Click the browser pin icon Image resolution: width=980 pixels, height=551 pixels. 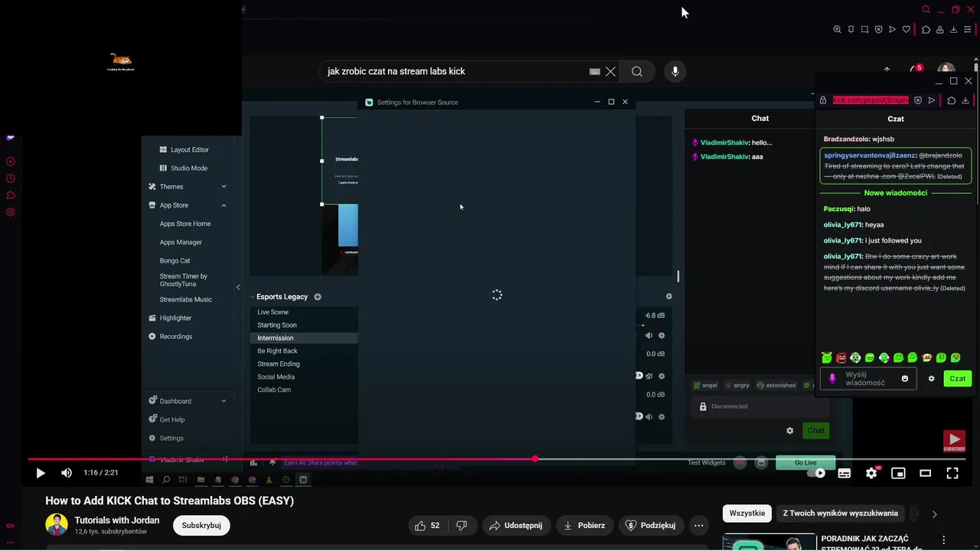pyautogui.click(x=851, y=30)
